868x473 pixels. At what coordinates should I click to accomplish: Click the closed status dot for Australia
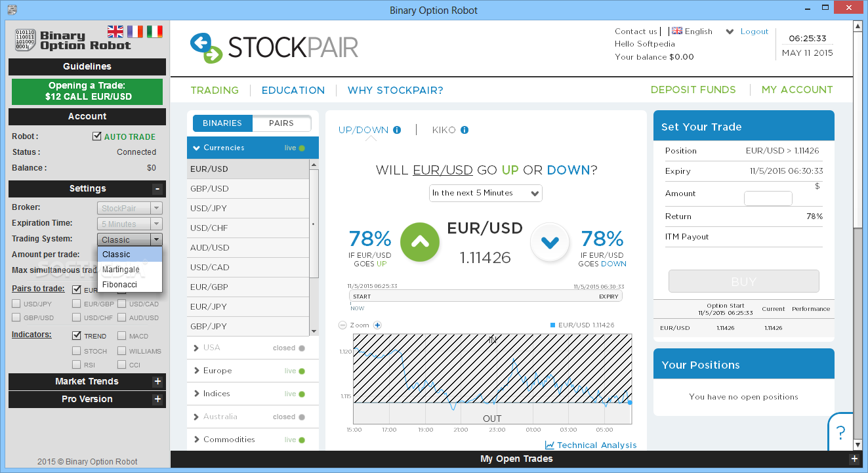pyautogui.click(x=302, y=417)
